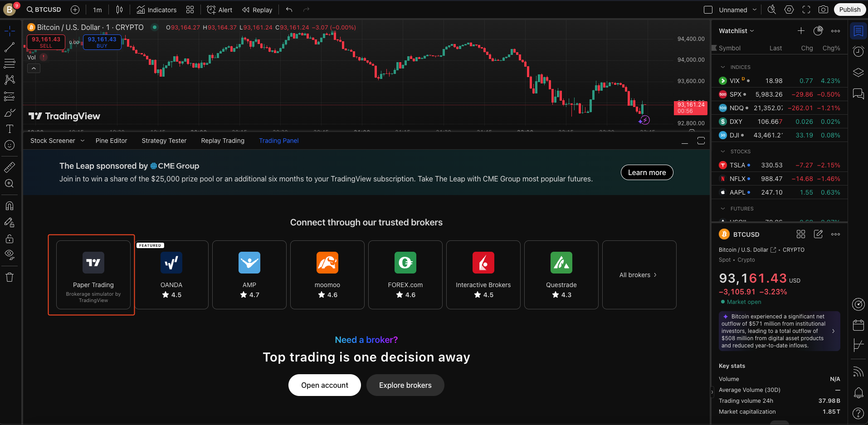Click the Open account button
868x425 pixels.
[325, 385]
